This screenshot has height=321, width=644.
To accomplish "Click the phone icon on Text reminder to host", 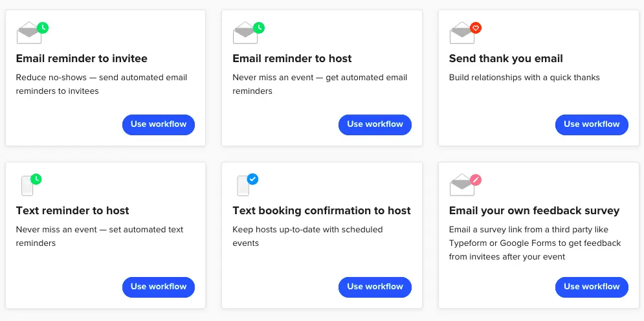I will [27, 186].
